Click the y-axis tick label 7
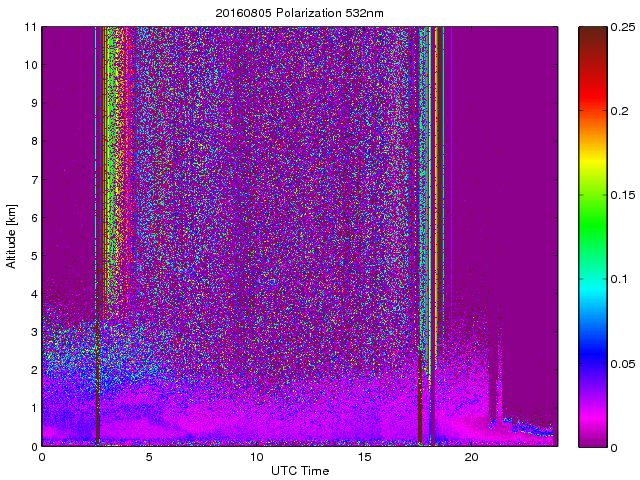 tap(33, 180)
